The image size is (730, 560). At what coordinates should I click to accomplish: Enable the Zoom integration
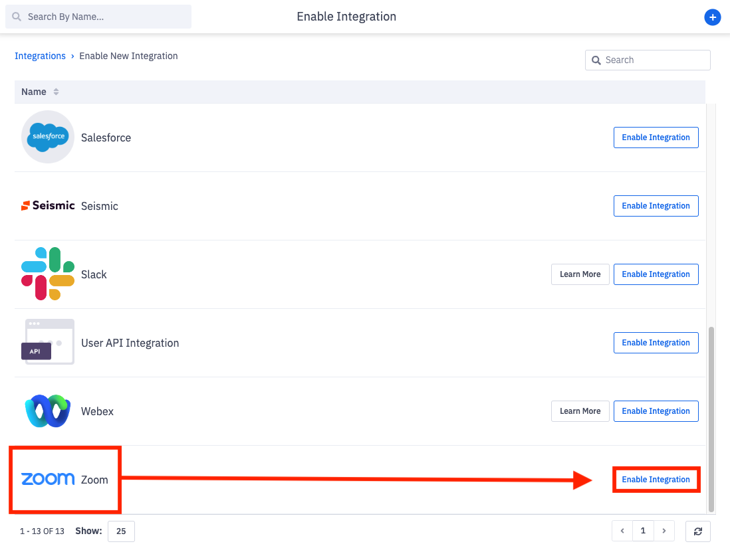coord(656,479)
